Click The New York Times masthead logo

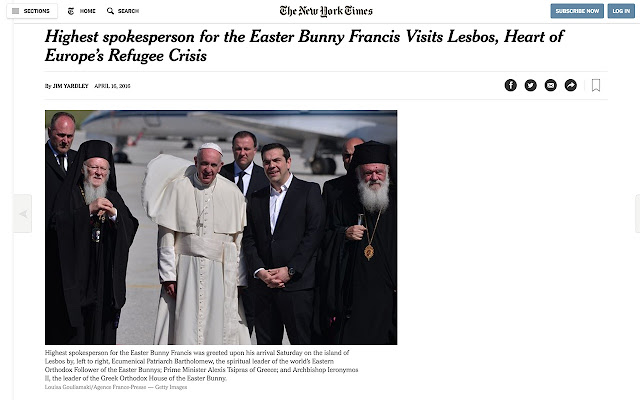click(326, 11)
